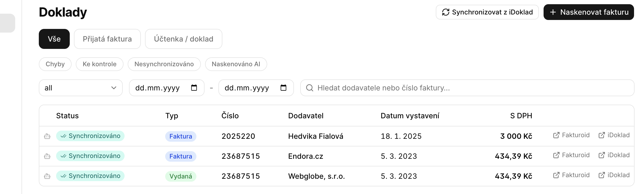This screenshot has height=194, width=644.
Task: Select the Vše tab
Action: point(54,39)
